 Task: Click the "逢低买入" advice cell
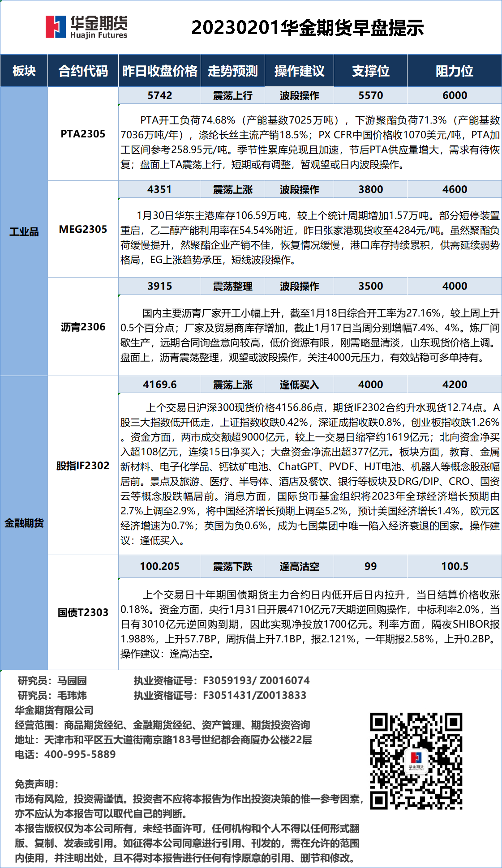point(299,385)
